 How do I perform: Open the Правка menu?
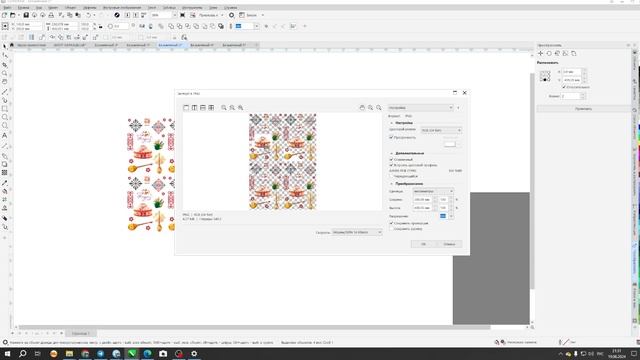pyautogui.click(x=23, y=8)
